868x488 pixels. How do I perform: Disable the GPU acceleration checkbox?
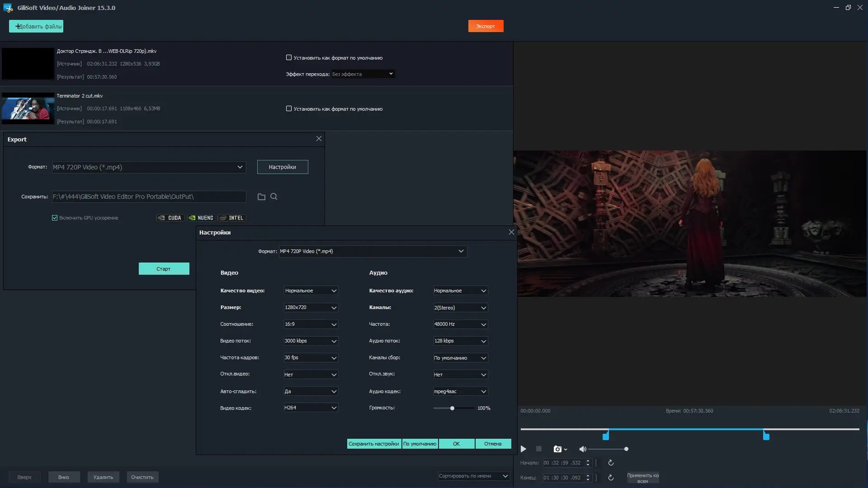[x=55, y=218]
